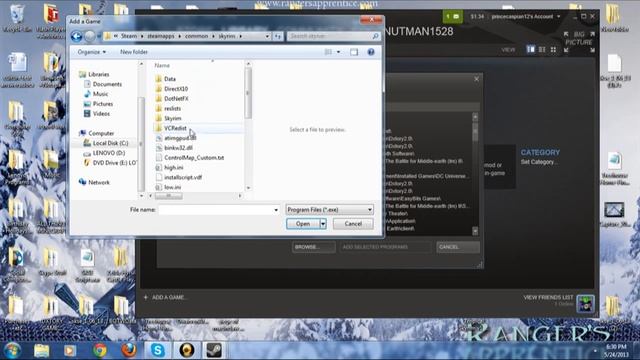Open Steam from the taskbar
Image resolution: width=640 pixels, height=360 pixels.
pyautogui.click(x=214, y=350)
